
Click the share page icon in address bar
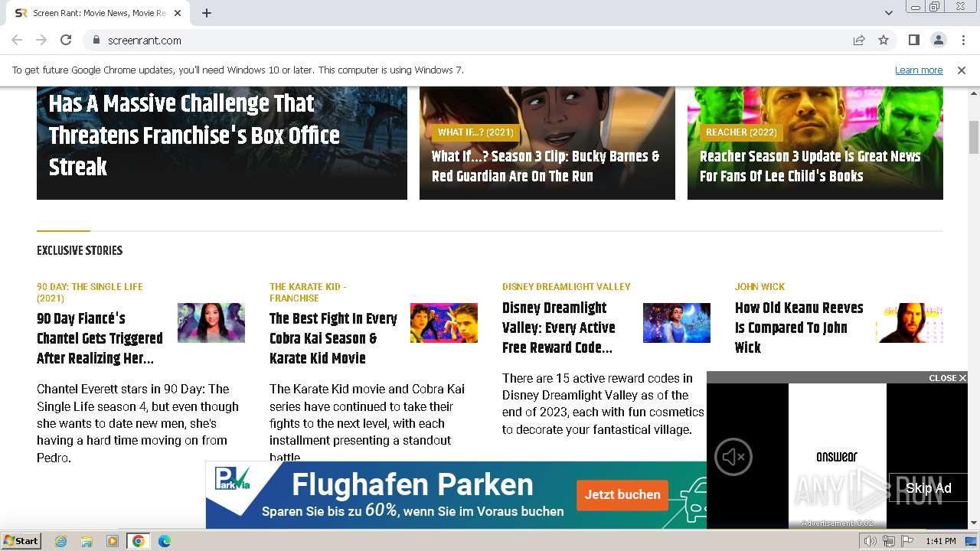point(859,40)
